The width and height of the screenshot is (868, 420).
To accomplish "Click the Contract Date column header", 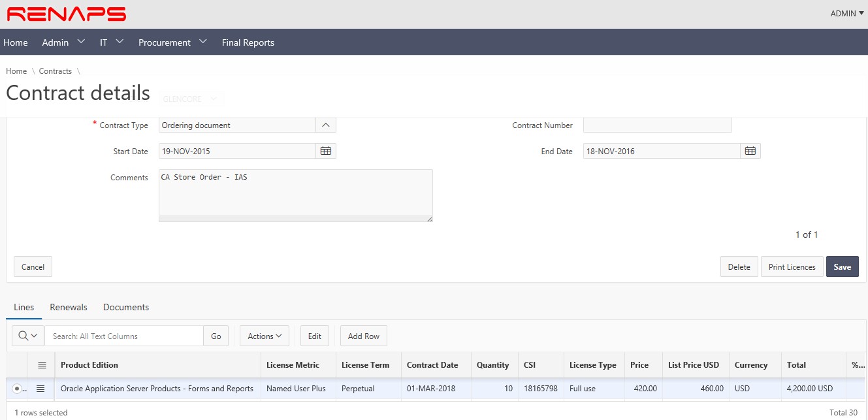I will pyautogui.click(x=436, y=365).
